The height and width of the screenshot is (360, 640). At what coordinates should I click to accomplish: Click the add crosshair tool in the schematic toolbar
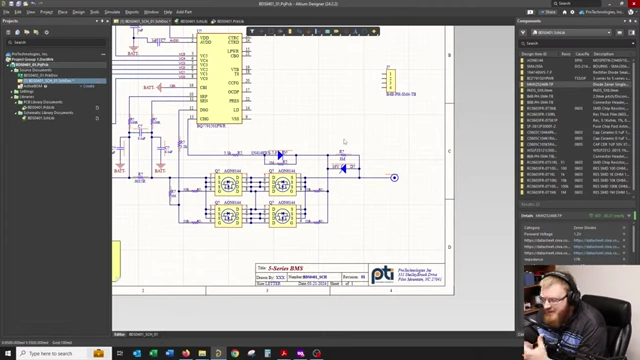tap(262, 31)
